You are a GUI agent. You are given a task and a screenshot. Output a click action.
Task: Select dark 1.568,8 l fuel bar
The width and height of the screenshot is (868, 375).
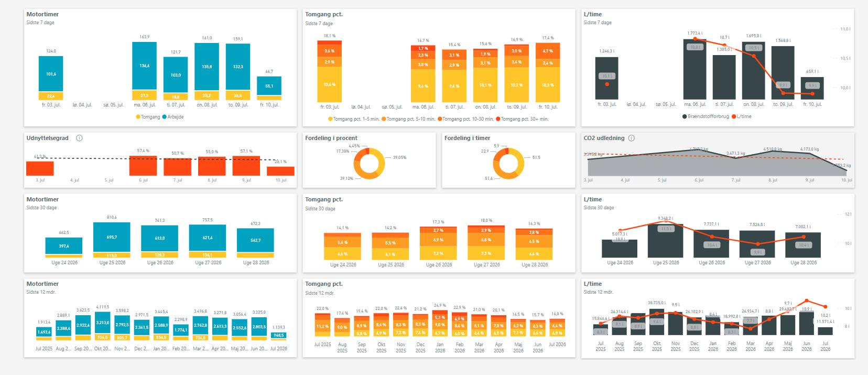(x=783, y=73)
